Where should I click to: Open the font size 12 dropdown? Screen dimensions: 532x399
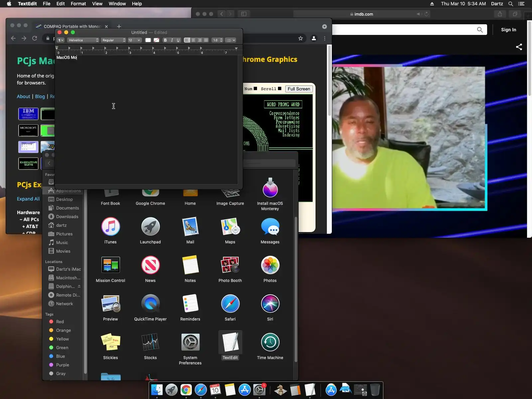click(134, 40)
